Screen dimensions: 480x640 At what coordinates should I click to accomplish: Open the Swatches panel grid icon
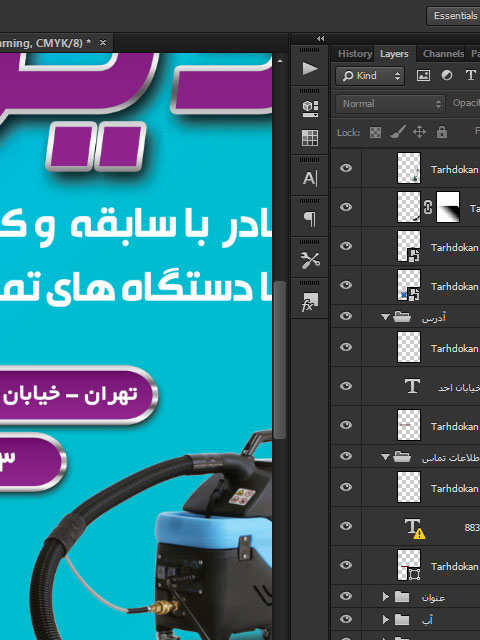310,138
